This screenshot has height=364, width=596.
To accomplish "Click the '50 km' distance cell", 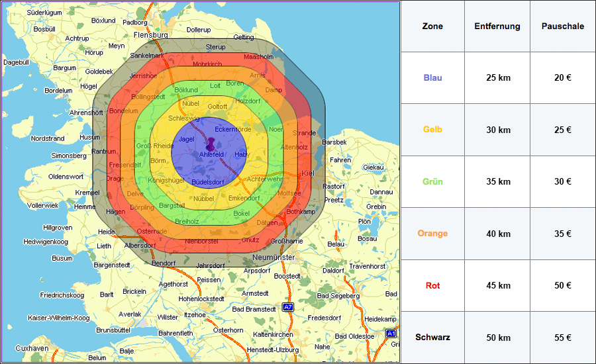I will pyautogui.click(x=497, y=338).
